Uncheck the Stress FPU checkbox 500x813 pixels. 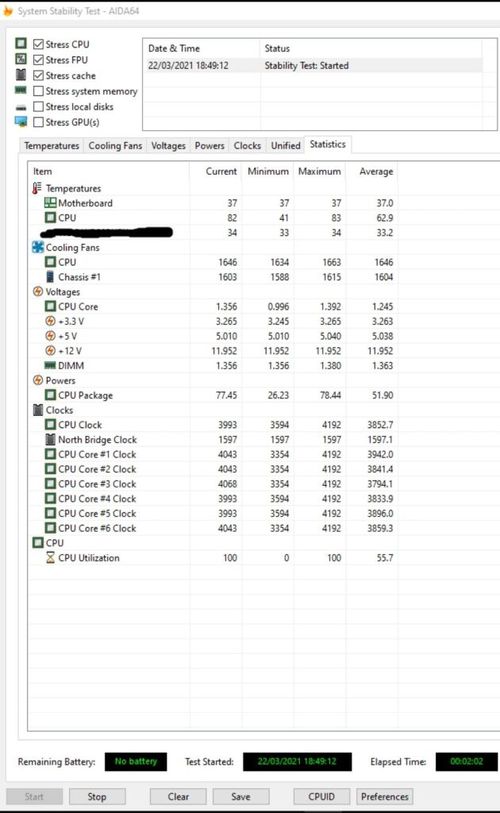pos(38,60)
